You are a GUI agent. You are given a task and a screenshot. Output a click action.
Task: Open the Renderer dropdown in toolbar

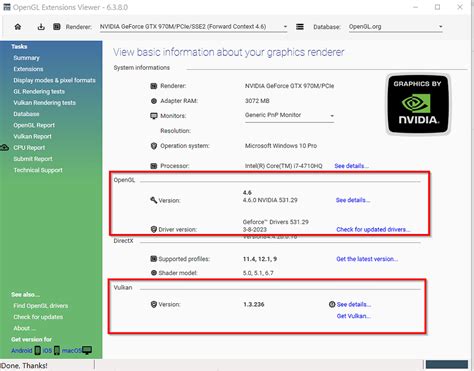(193, 27)
